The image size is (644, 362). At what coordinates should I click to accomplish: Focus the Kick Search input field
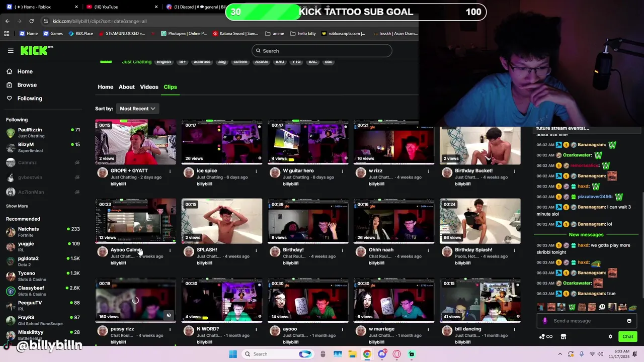pyautogui.click(x=321, y=51)
